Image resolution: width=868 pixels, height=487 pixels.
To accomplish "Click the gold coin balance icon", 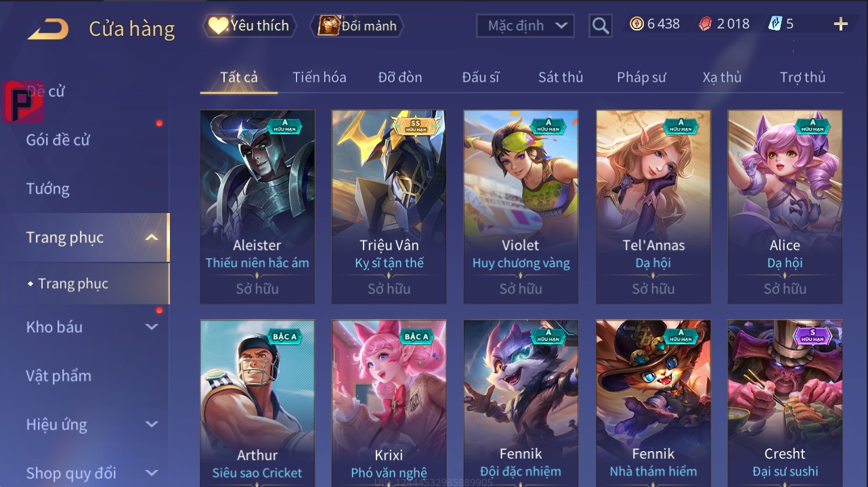I will pyautogui.click(x=636, y=24).
